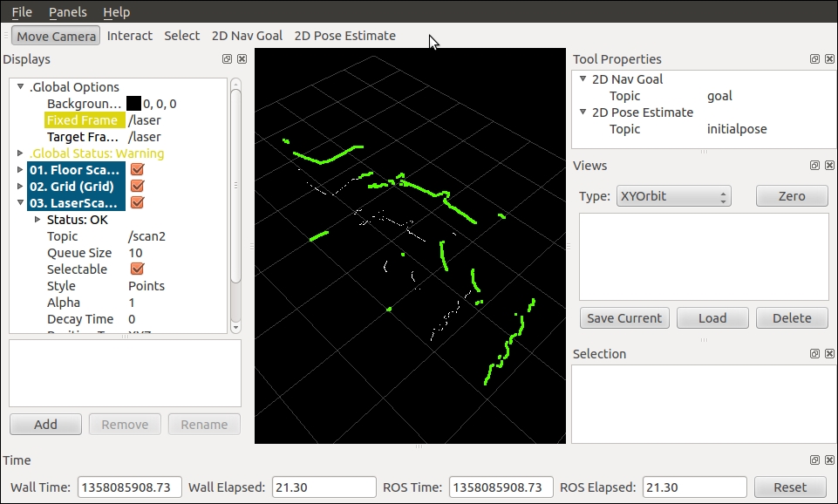Open the Panels menu
This screenshot has width=838, height=504.
click(x=68, y=11)
